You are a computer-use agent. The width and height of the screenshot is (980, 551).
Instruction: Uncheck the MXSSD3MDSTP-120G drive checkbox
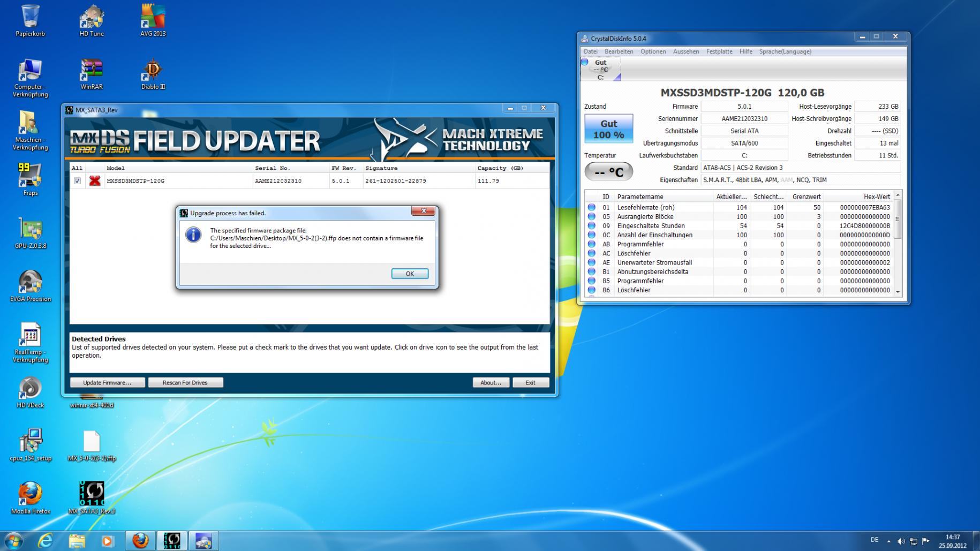click(77, 181)
